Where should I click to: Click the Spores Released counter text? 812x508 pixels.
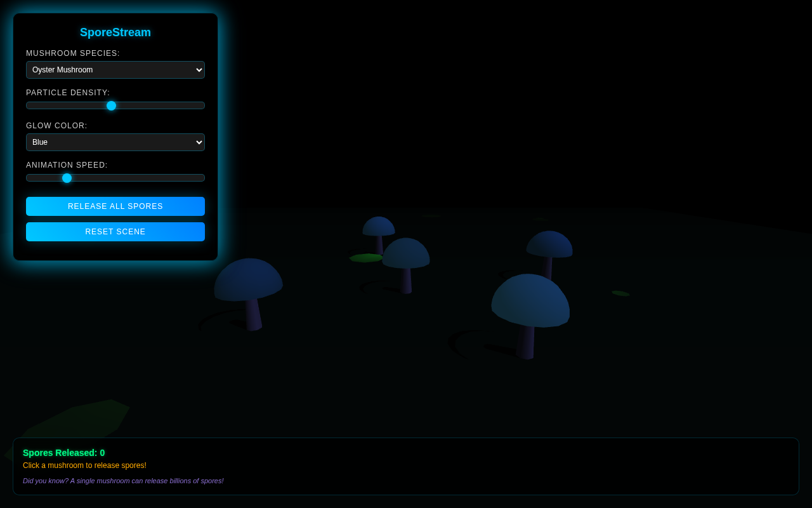(x=63, y=453)
